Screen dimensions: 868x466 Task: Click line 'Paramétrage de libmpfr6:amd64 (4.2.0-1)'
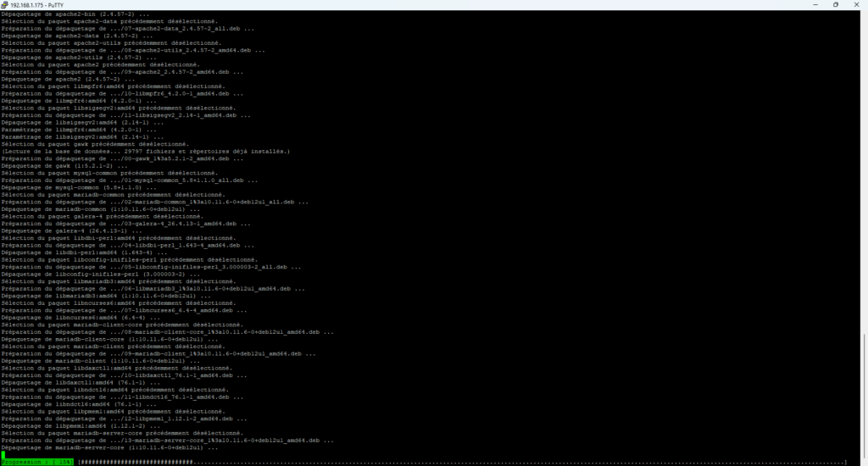(79, 130)
